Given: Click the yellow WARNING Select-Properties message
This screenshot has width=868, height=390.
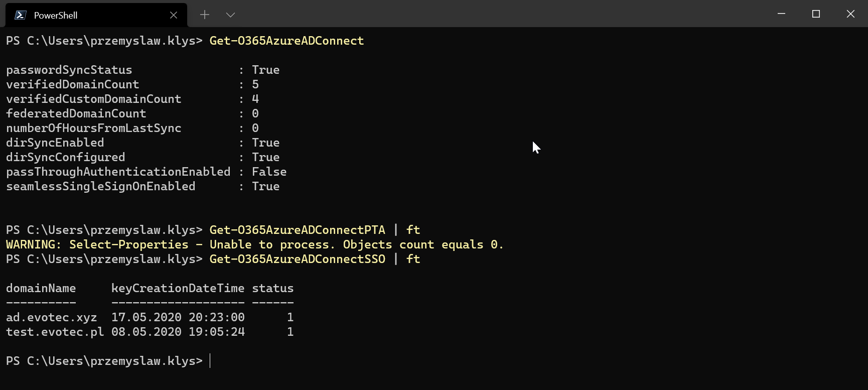Looking at the screenshot, I should [x=254, y=244].
